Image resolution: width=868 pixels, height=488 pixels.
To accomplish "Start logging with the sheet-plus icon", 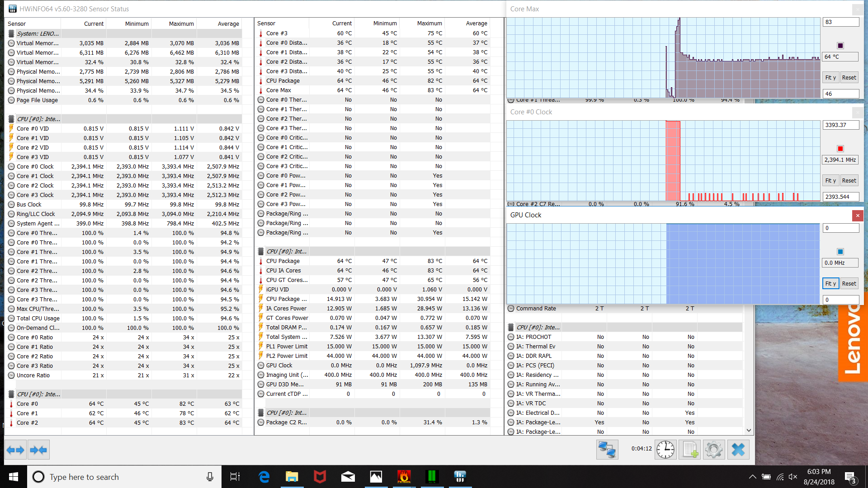I will tap(690, 450).
